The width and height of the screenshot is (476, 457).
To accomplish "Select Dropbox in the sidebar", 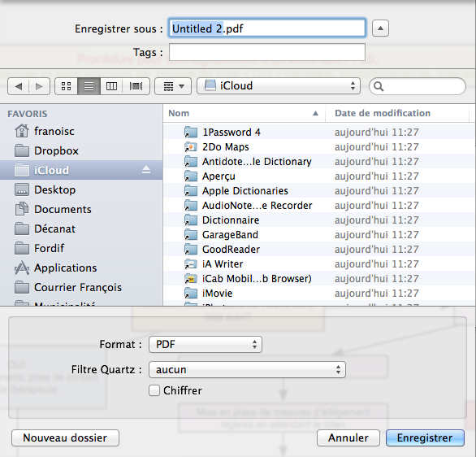I will pos(81,150).
